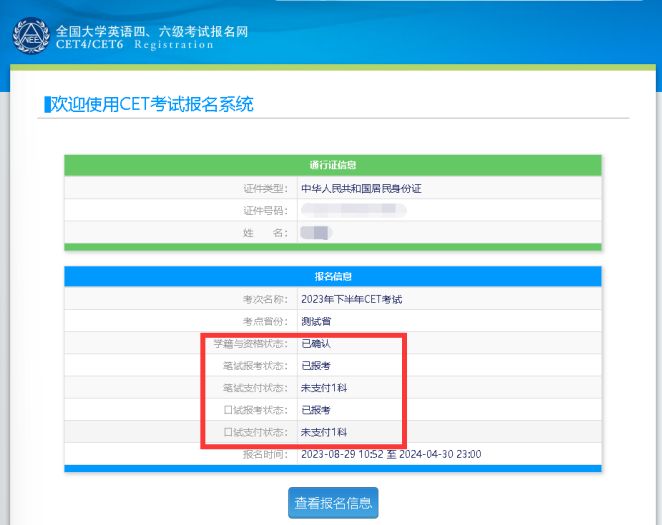662x525 pixels.
Task: Click the NEEA logo emblem
Action: [31, 36]
